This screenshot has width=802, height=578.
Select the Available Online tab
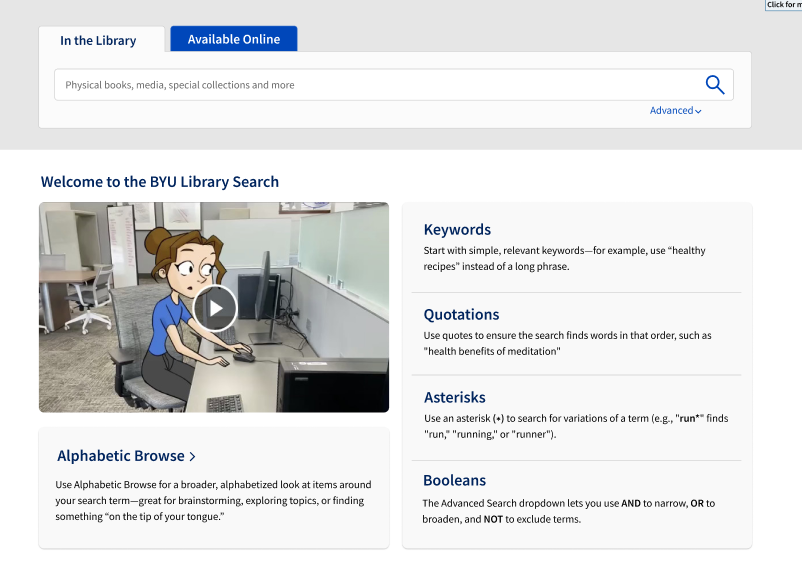tap(234, 39)
